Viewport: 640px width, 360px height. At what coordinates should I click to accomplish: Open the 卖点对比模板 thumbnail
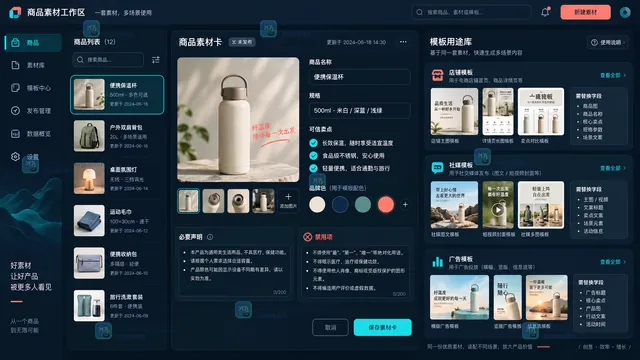coord(541,111)
